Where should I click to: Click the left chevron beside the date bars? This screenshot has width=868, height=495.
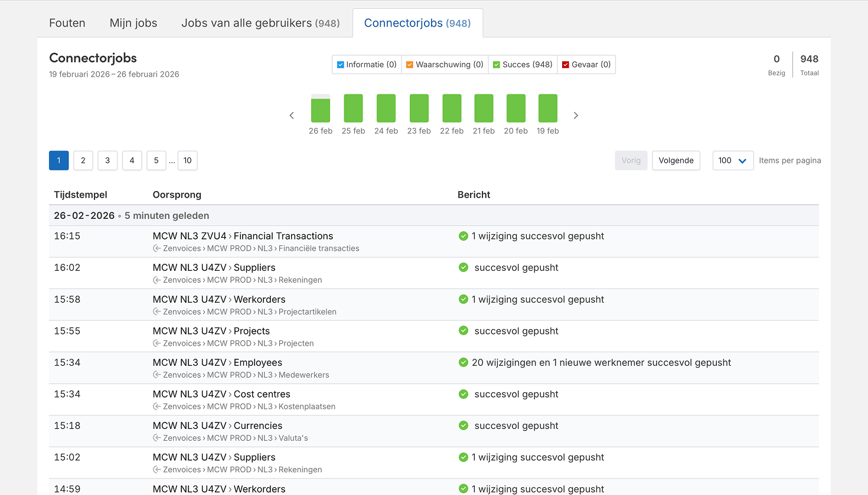pos(292,116)
